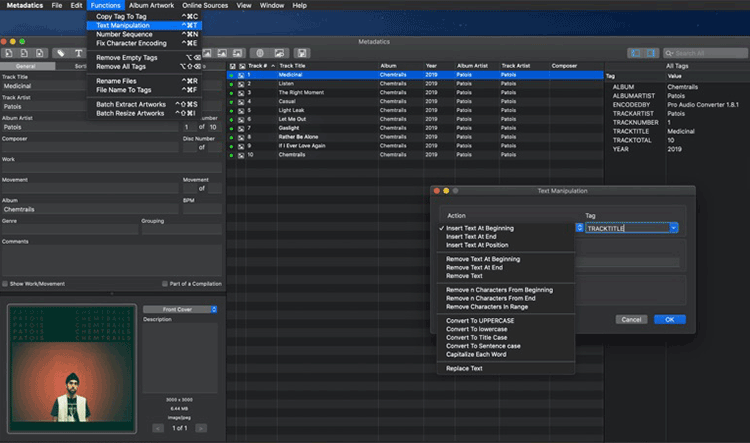Click the text 'T' toolbar icon
The height and width of the screenshot is (443, 750).
79,53
